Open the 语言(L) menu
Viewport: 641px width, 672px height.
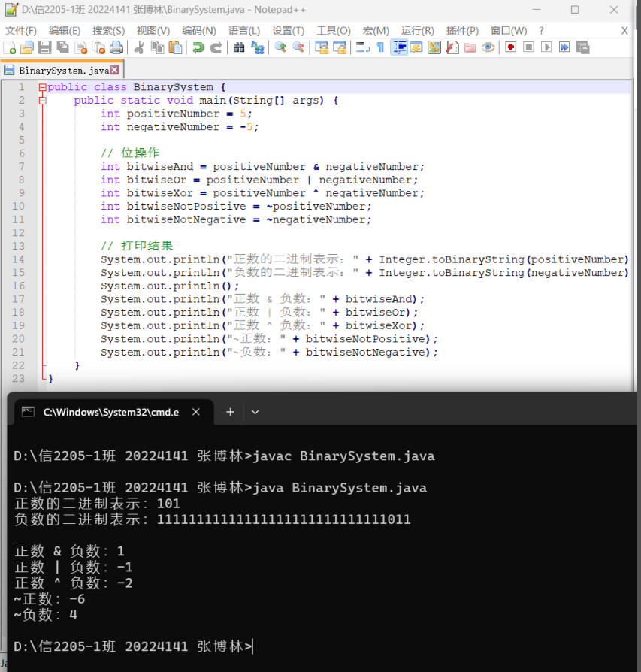pyautogui.click(x=244, y=31)
